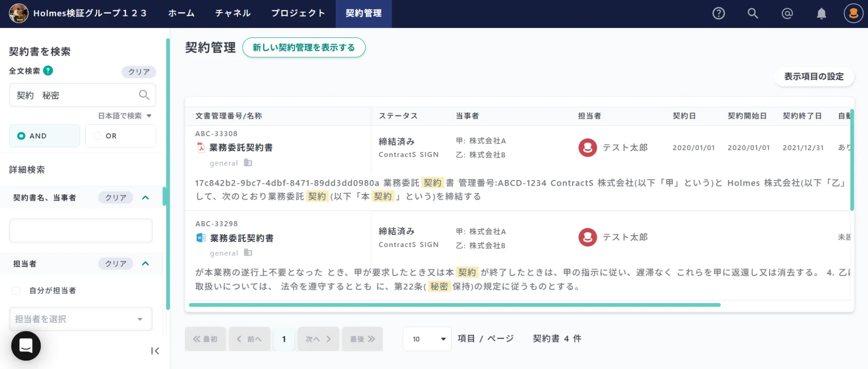Open the user profile avatar in top right
This screenshot has width=868, height=369.
pos(853,14)
